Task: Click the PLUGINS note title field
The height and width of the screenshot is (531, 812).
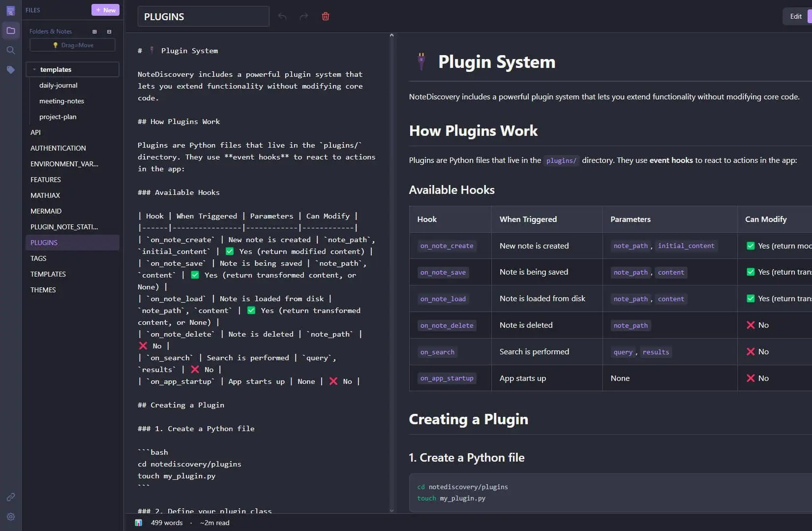Action: tap(203, 16)
